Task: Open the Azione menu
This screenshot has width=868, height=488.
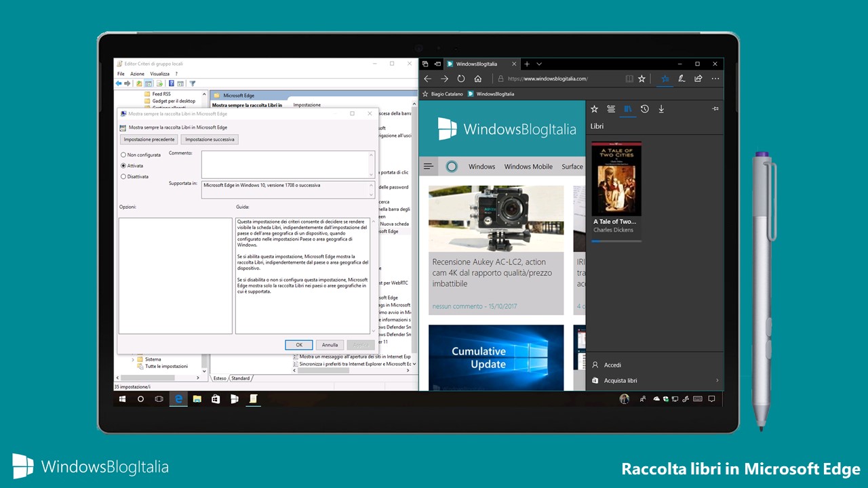Action: point(137,74)
